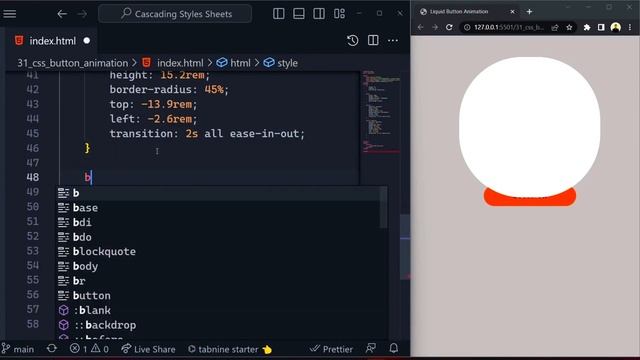
Task: Toggle the browser side panel icon
Action: (x=601, y=27)
